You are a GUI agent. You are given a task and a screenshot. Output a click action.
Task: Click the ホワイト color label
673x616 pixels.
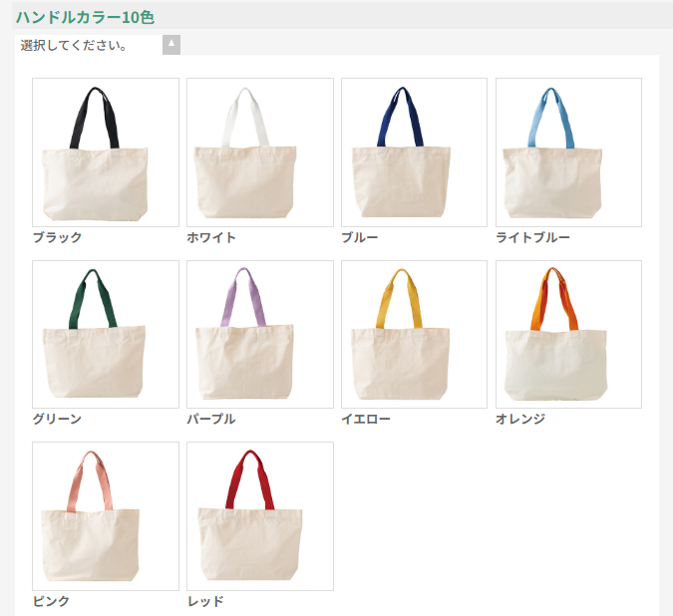tap(211, 237)
